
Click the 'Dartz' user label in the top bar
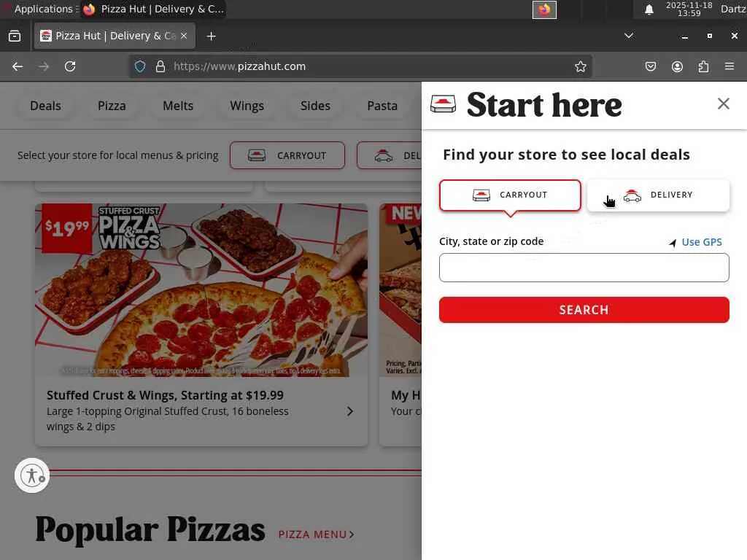point(732,9)
